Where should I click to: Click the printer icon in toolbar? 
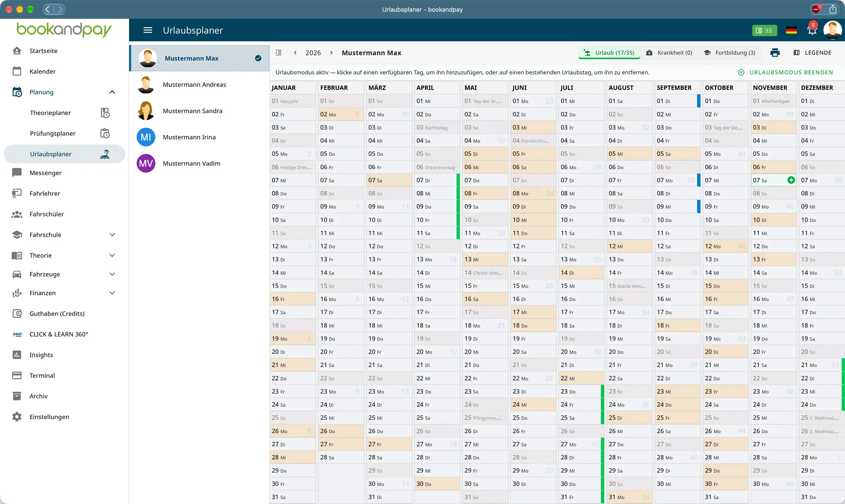(775, 53)
